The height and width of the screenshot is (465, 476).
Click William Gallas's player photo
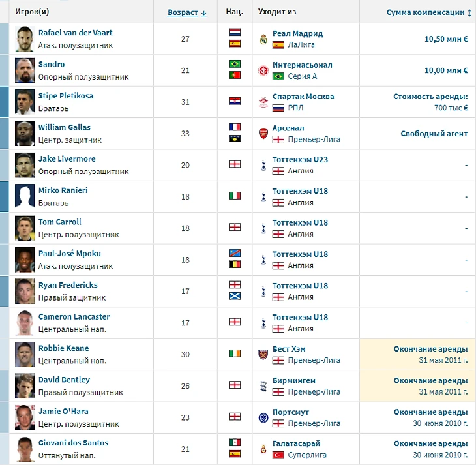25,133
